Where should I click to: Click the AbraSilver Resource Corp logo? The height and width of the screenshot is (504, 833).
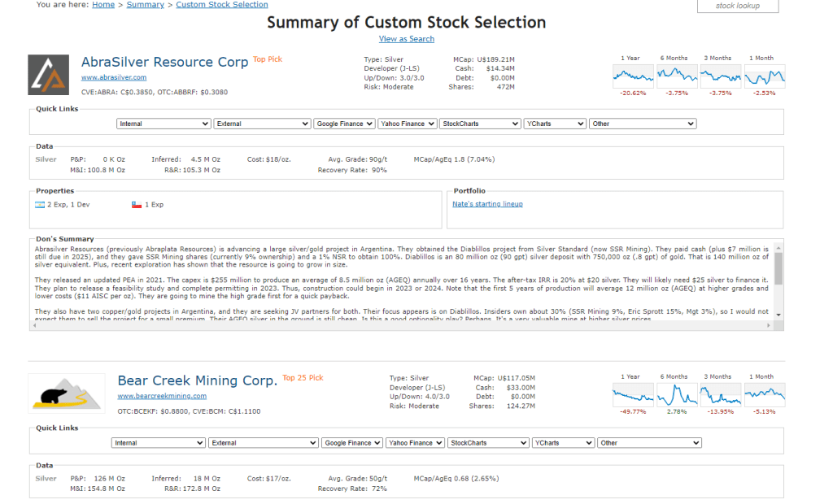click(48, 75)
